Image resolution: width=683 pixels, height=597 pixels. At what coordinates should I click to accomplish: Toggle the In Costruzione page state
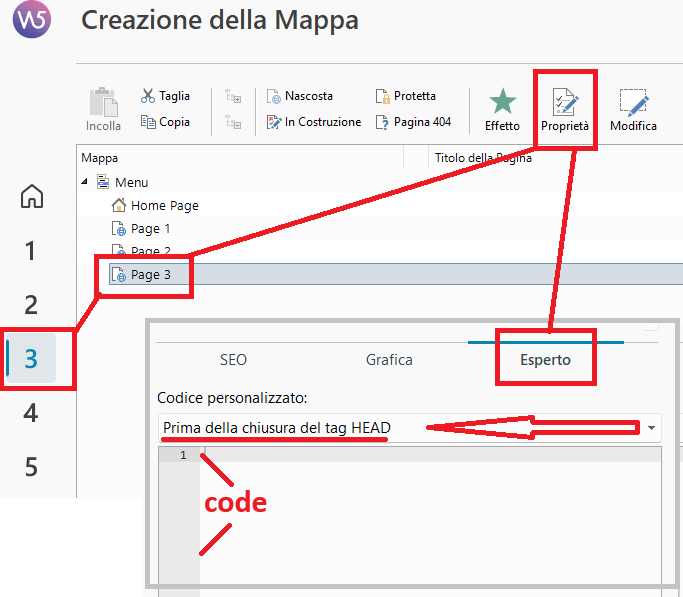(x=314, y=122)
